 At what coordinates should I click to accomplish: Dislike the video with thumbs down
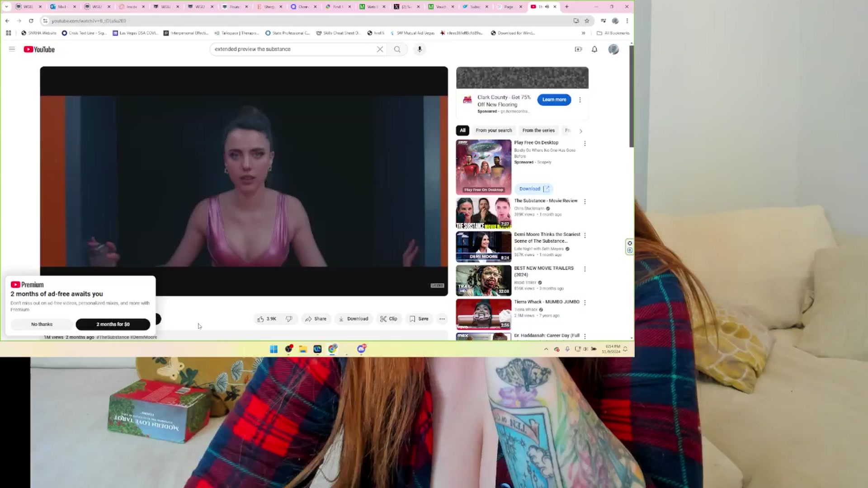(x=288, y=319)
